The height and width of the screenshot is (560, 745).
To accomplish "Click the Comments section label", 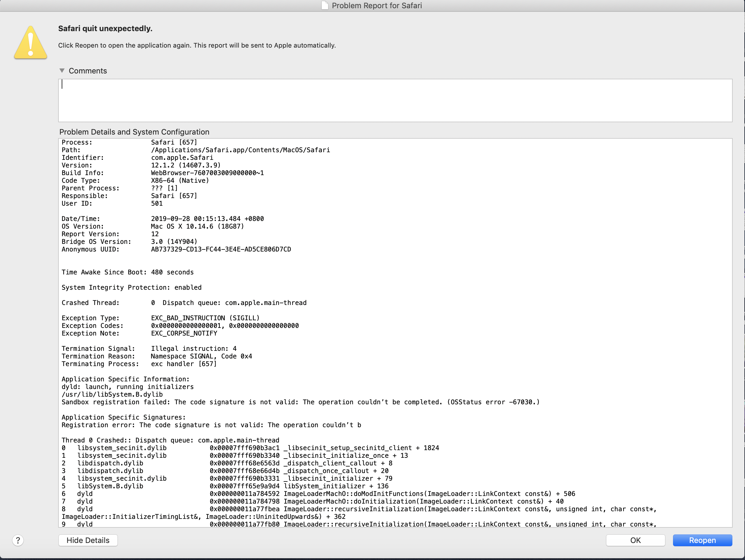I will point(88,71).
